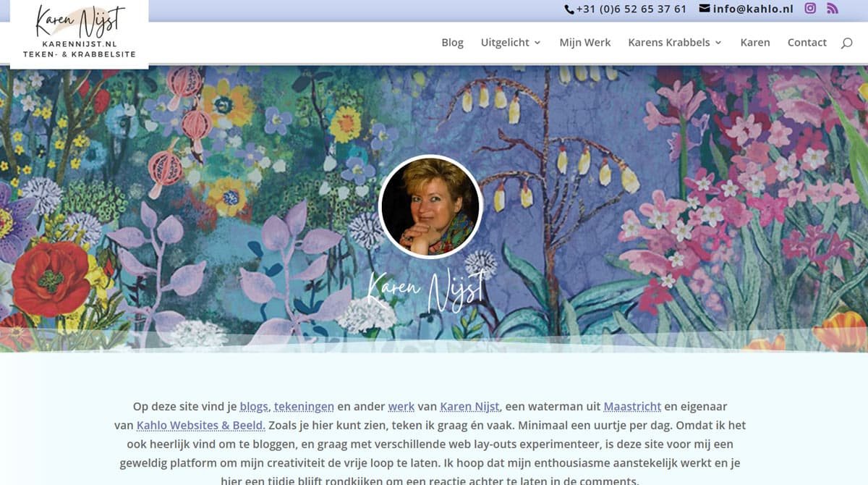This screenshot has width=868, height=485.
Task: Go to the Mijn Werk page
Action: [x=584, y=43]
